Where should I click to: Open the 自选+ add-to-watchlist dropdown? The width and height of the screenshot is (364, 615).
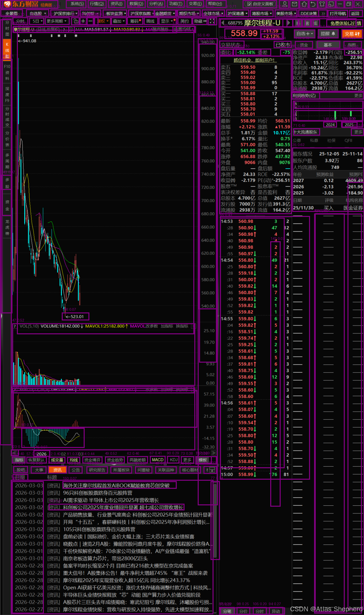305,34
